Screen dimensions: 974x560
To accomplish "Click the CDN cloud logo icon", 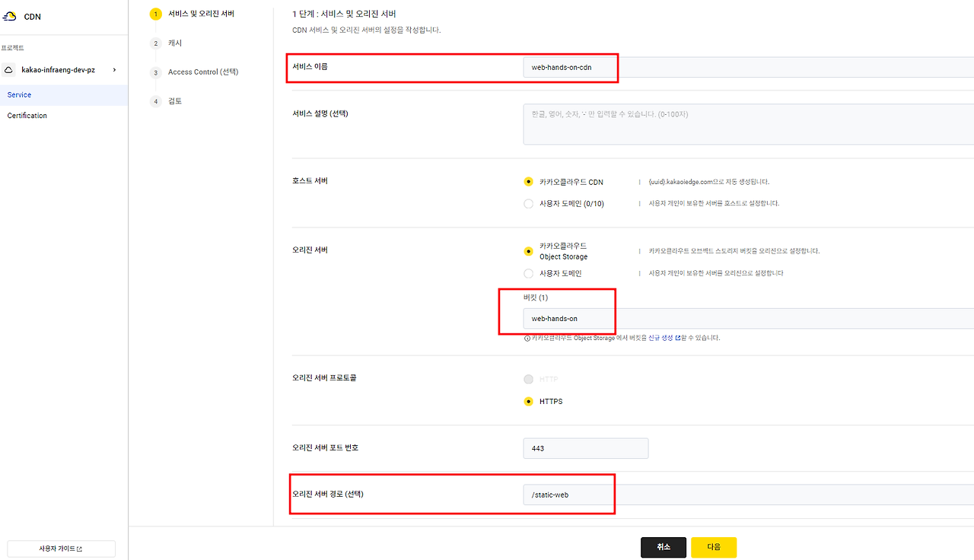I will click(10, 16).
